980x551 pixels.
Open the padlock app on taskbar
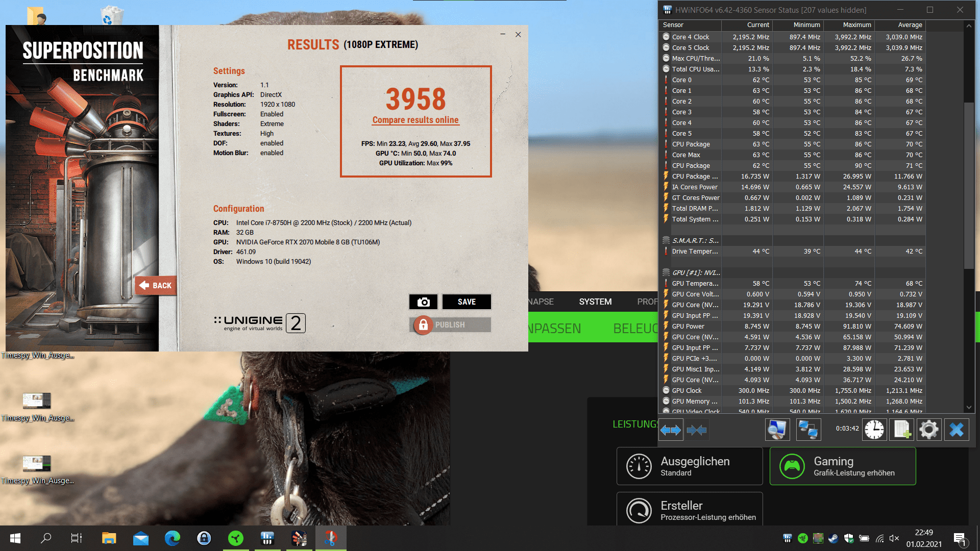point(204,538)
